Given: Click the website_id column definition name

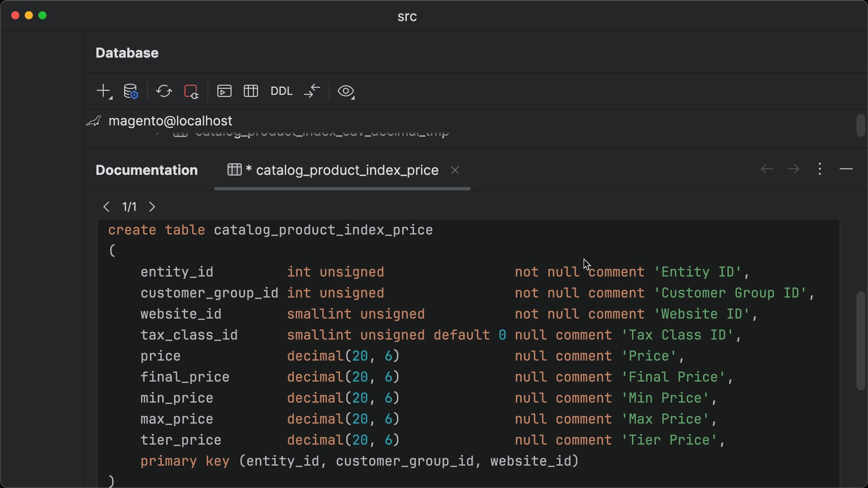Looking at the screenshot, I should tap(181, 314).
